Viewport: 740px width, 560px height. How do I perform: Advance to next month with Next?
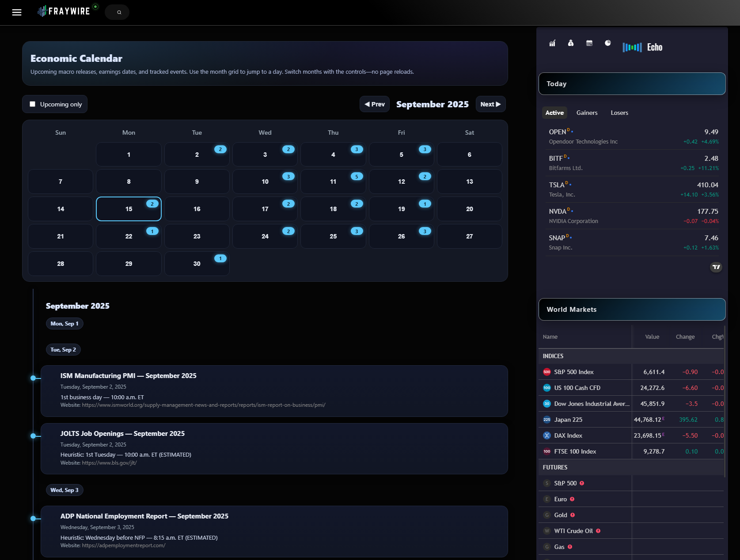[490, 104]
